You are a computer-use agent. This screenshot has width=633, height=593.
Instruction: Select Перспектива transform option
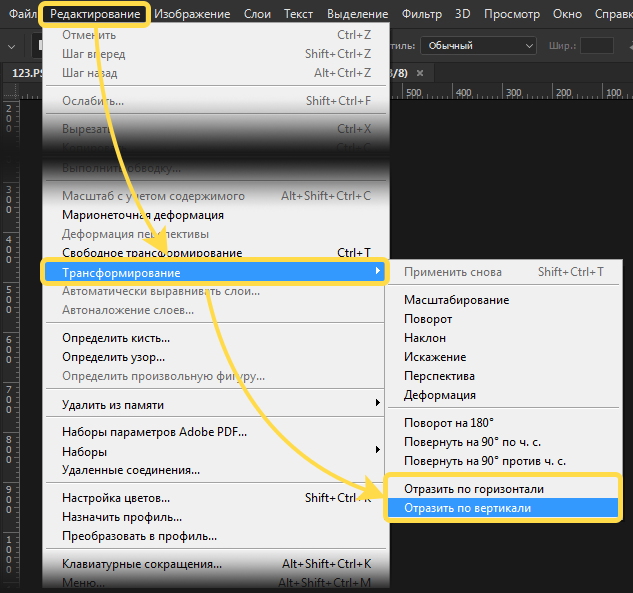coord(439,376)
